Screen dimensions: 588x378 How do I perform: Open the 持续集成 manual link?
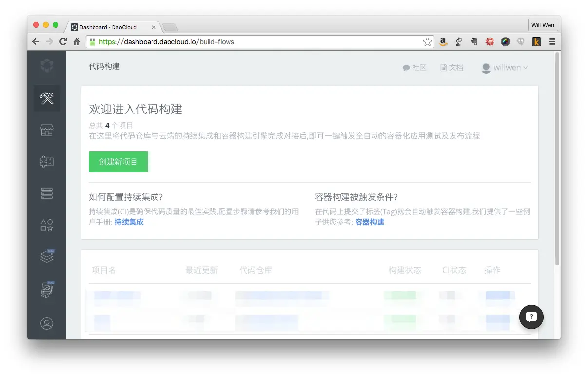129,222
